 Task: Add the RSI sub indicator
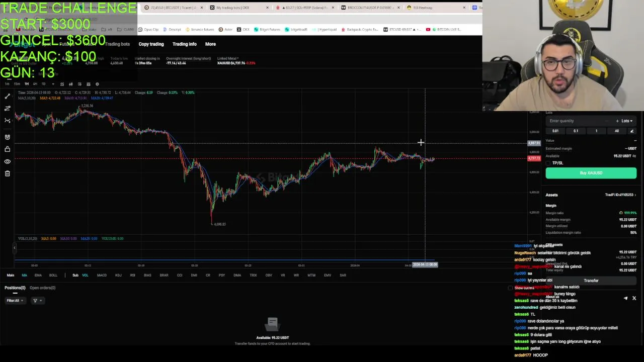pos(132,275)
